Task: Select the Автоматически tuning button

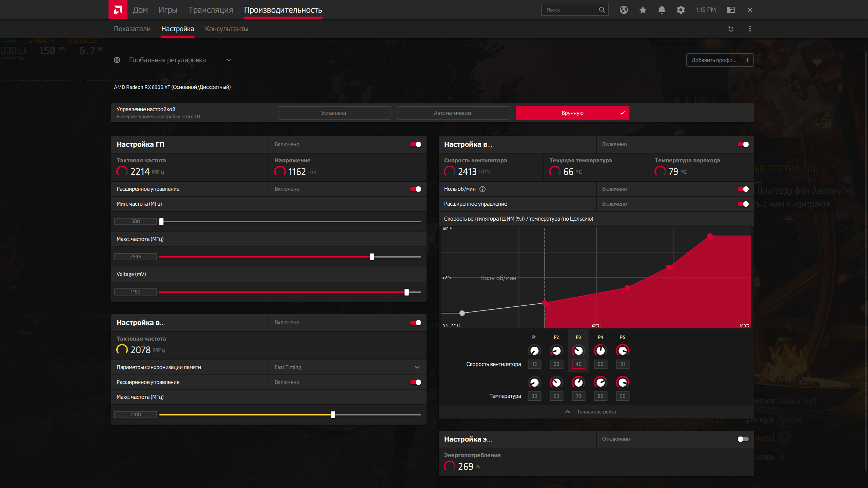Action: coord(453,113)
